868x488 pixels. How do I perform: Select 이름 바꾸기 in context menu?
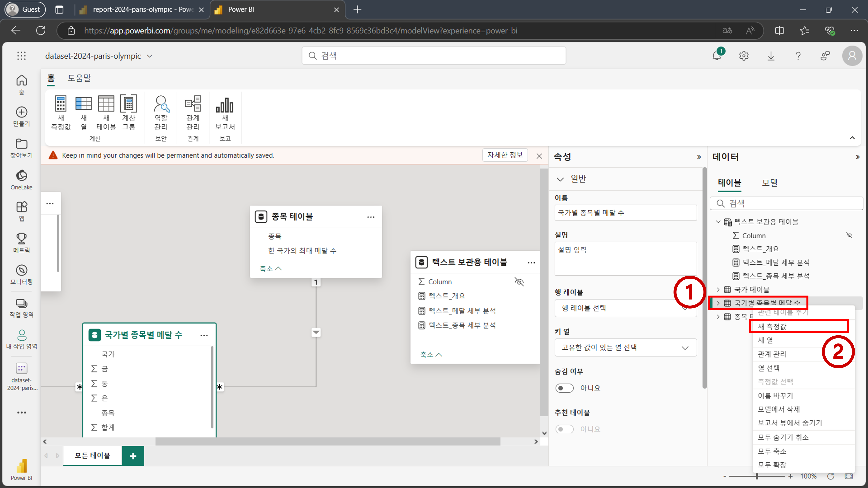tap(803, 396)
